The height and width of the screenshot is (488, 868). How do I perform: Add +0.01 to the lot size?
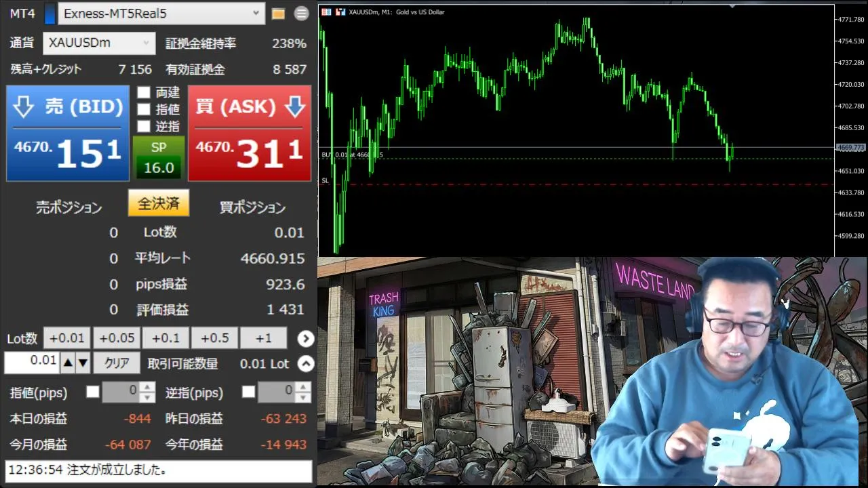67,338
